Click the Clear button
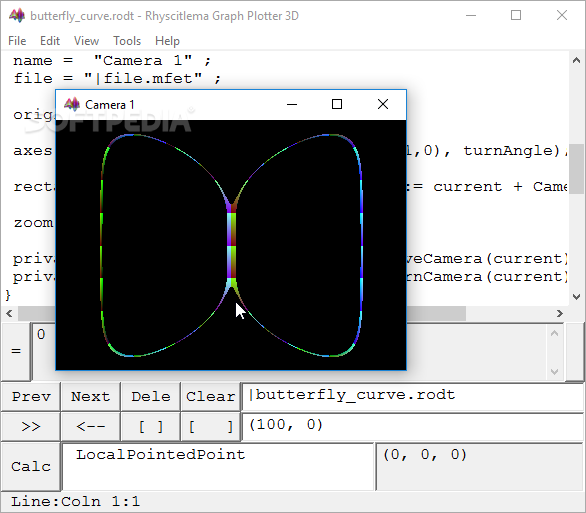This screenshot has width=586, height=513. (x=210, y=396)
